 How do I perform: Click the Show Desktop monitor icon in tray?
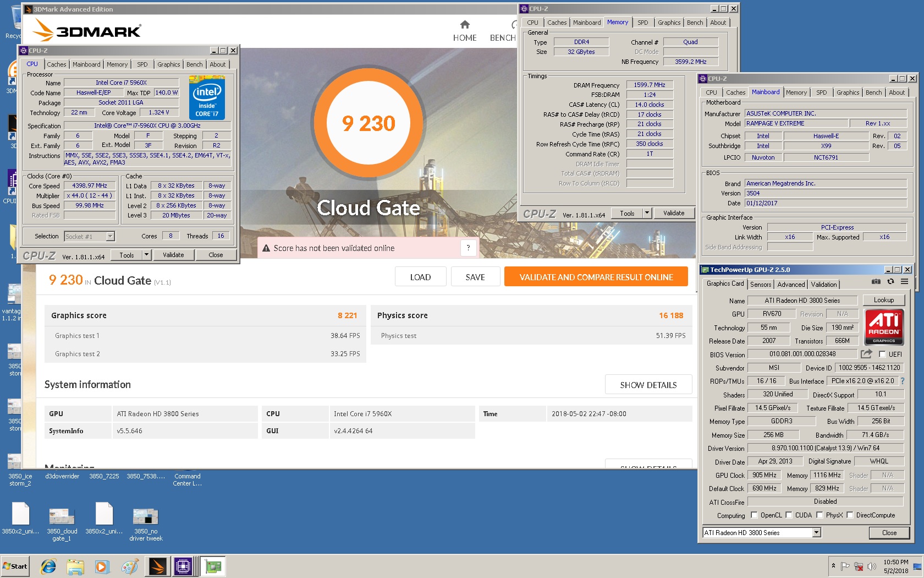(917, 566)
